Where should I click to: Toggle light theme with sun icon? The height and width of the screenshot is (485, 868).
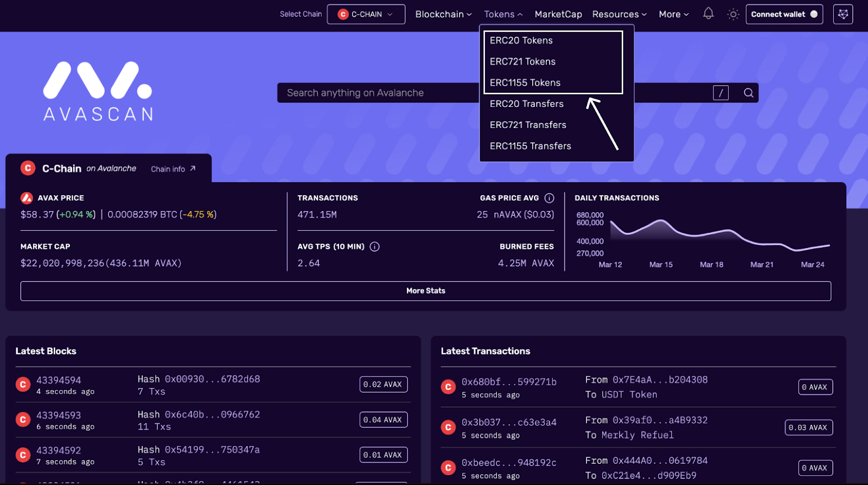pos(733,14)
